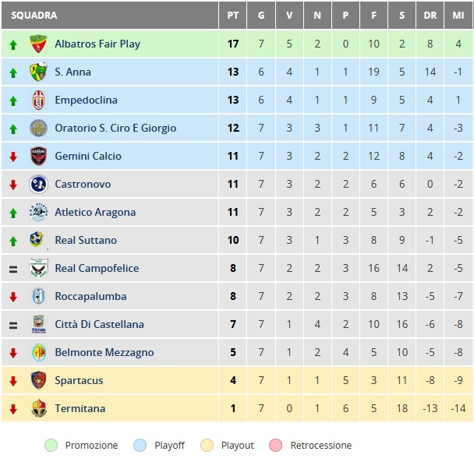Open the Atletico Aragona team link
474x476 pixels.
(95, 212)
